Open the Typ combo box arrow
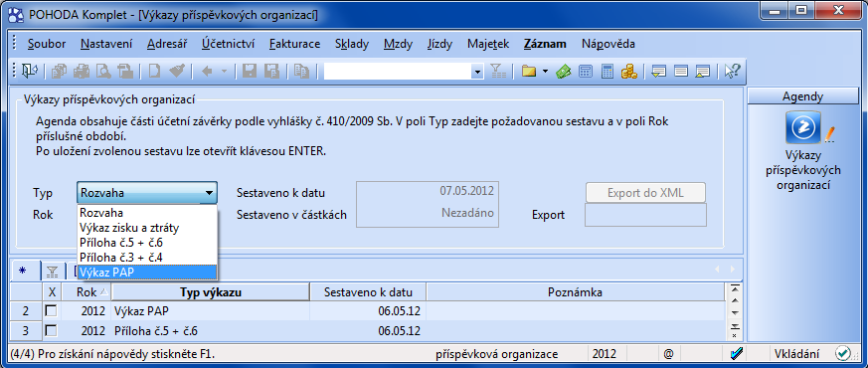 pyautogui.click(x=209, y=193)
